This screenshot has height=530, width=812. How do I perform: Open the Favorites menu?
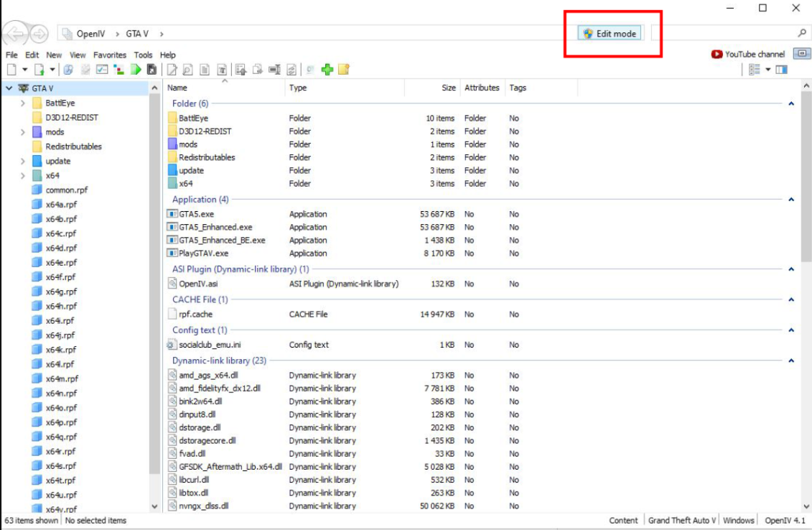click(109, 55)
